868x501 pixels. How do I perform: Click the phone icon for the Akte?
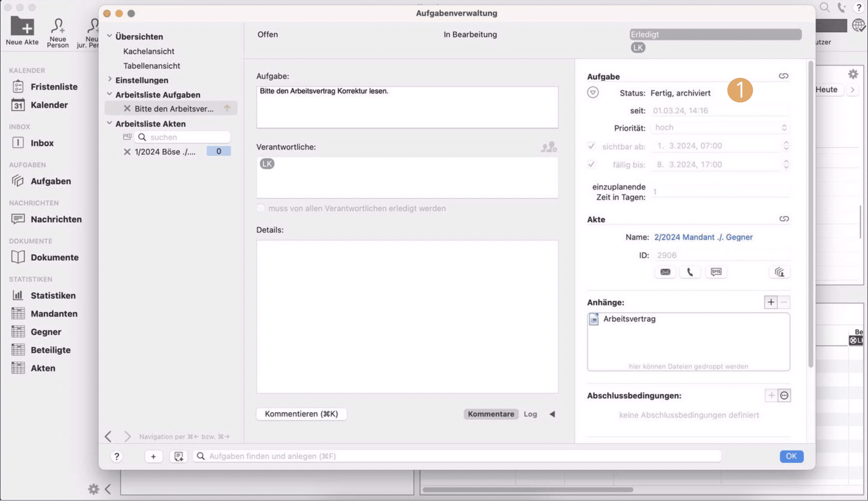point(690,272)
